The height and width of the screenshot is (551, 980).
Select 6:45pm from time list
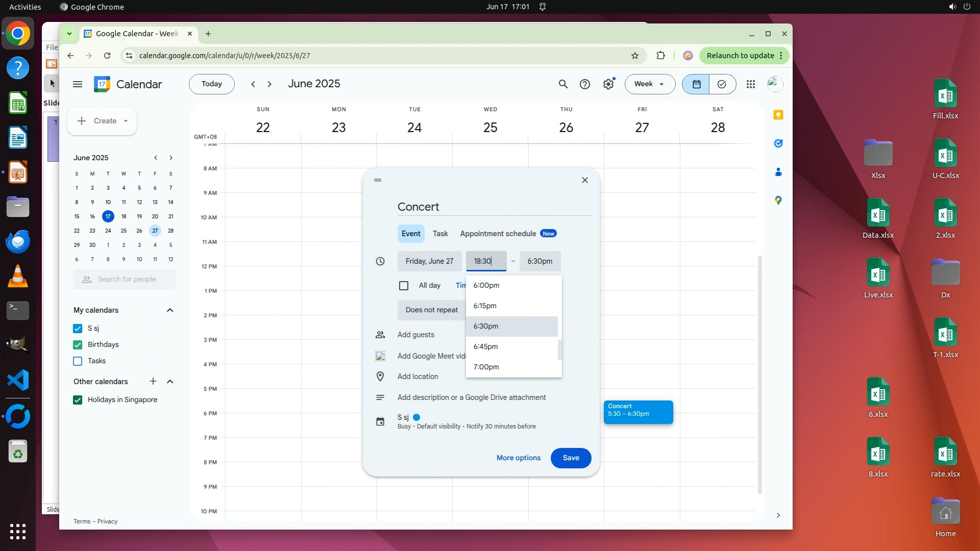coord(485,347)
